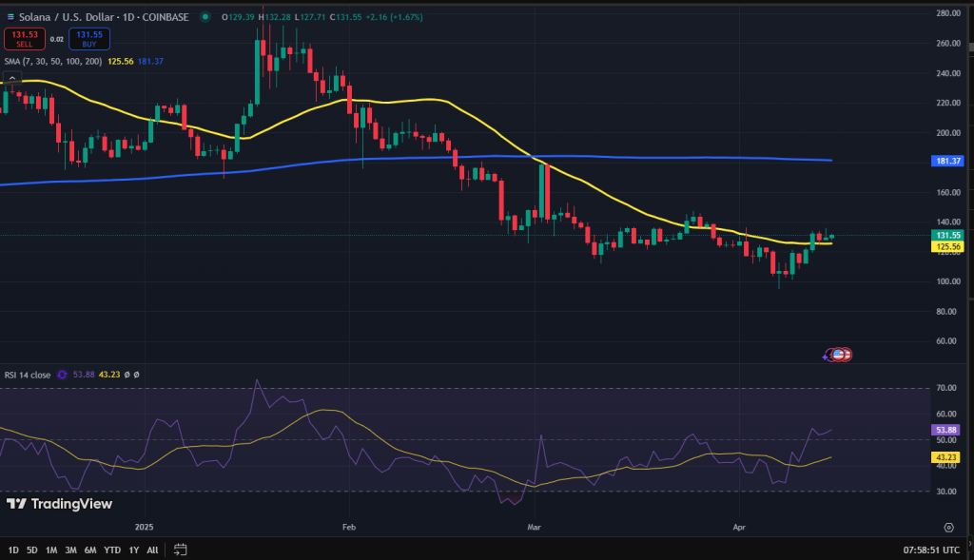Select the 5D time range
This screenshot has height=560, width=974.
pos(31,550)
